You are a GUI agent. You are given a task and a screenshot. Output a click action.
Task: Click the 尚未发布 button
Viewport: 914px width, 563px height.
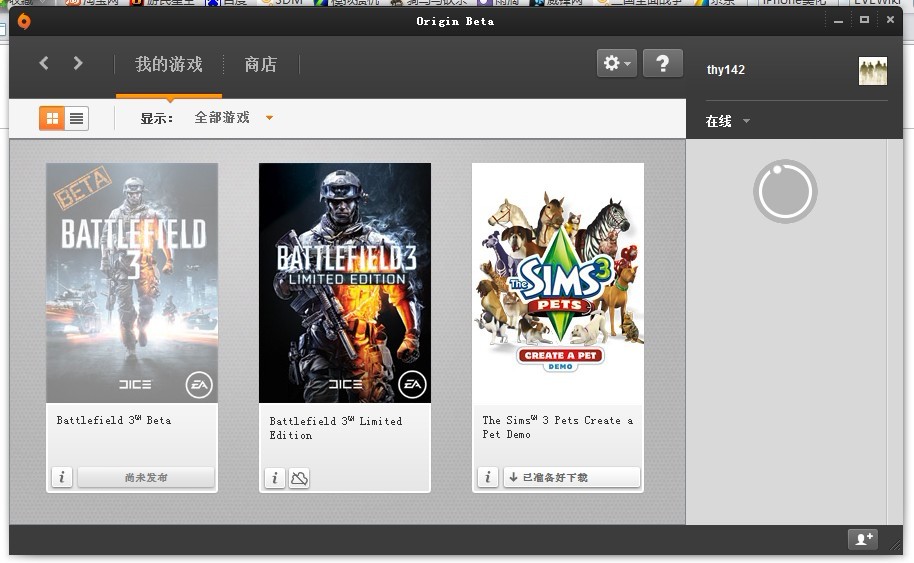(x=146, y=478)
